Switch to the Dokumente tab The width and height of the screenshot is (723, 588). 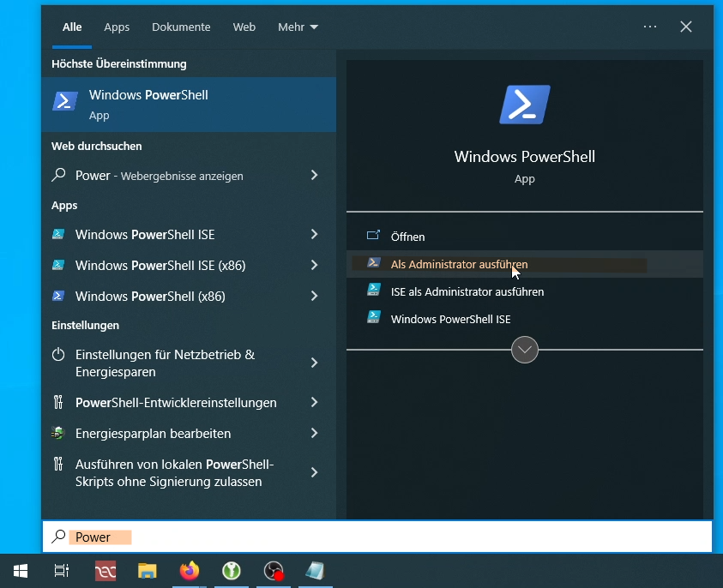point(181,27)
